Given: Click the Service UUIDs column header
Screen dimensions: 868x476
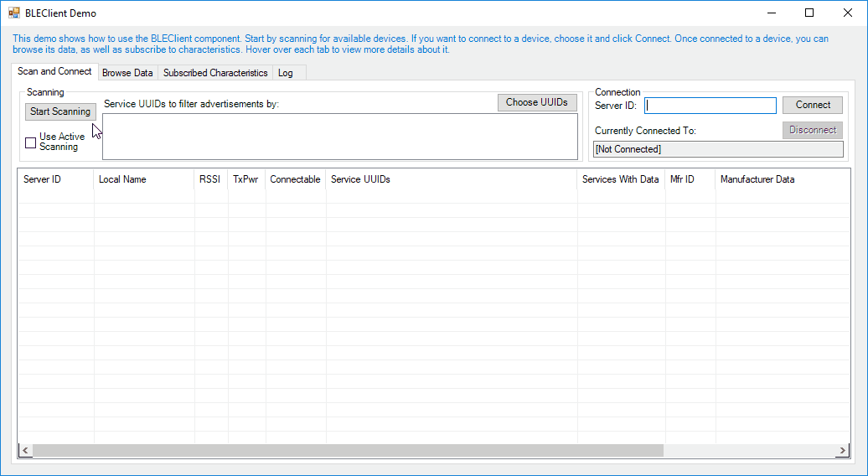Looking at the screenshot, I should click(451, 179).
